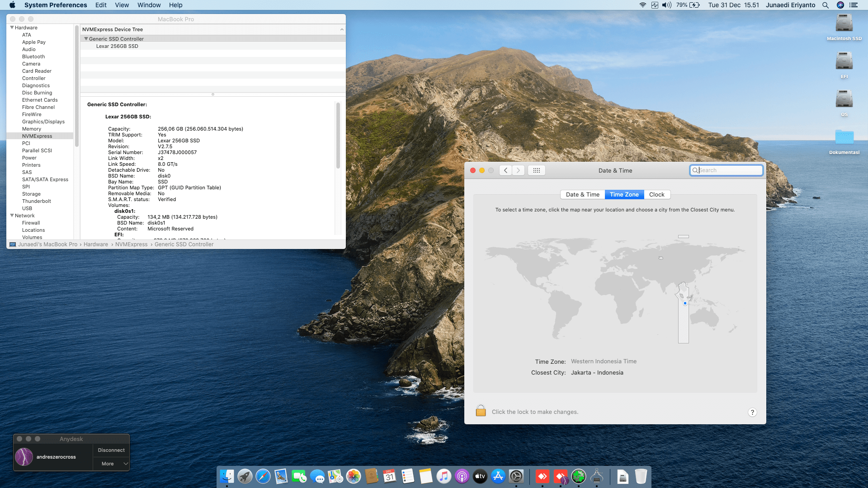This screenshot has height=488, width=868.
Task: Click the lock icon to make changes
Action: (481, 411)
